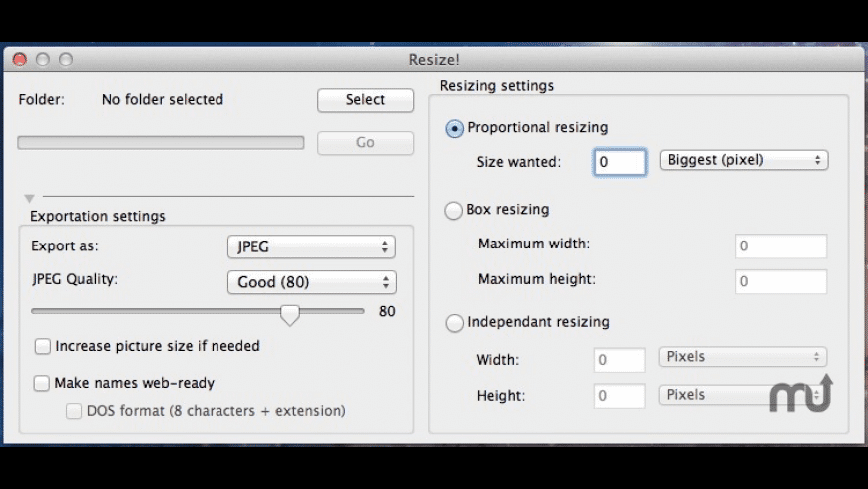
Task: Click the JPEG quality slider thumb
Action: tap(290, 314)
